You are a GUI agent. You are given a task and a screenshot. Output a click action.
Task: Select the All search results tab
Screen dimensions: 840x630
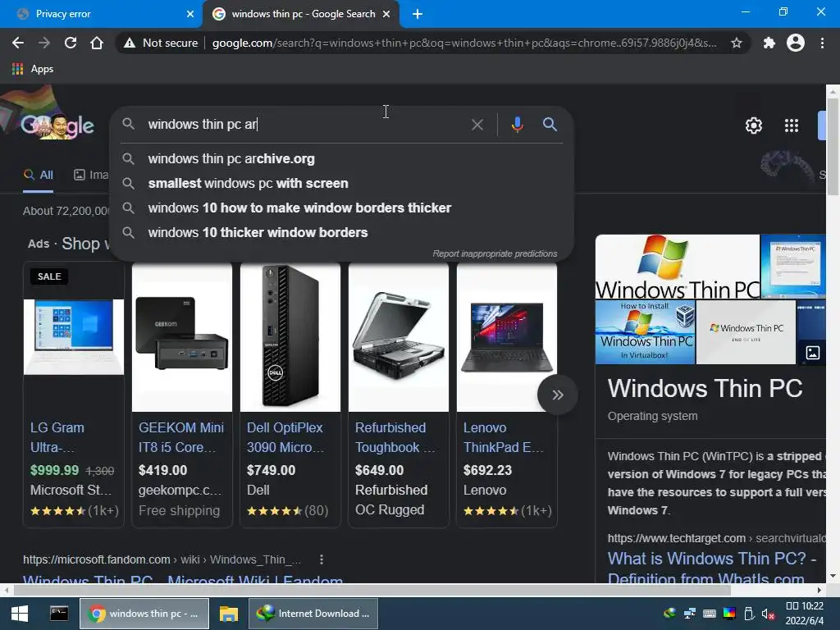click(x=39, y=175)
